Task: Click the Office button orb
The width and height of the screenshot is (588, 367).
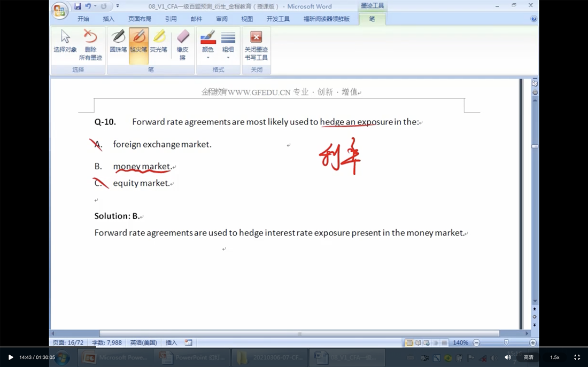Action: coord(60,10)
